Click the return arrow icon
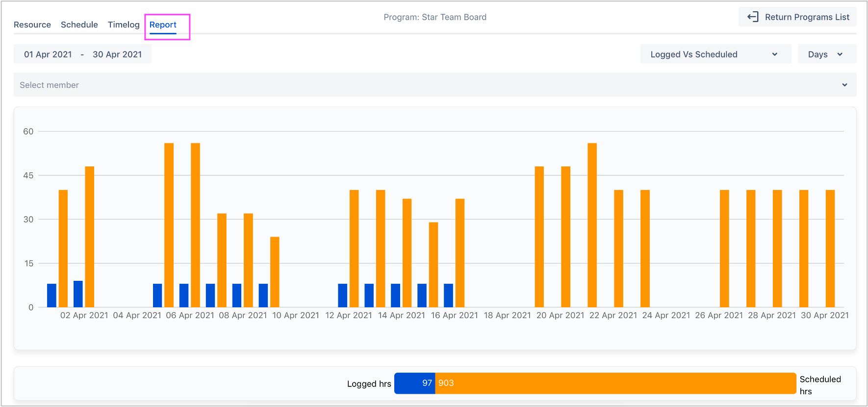 tap(752, 17)
